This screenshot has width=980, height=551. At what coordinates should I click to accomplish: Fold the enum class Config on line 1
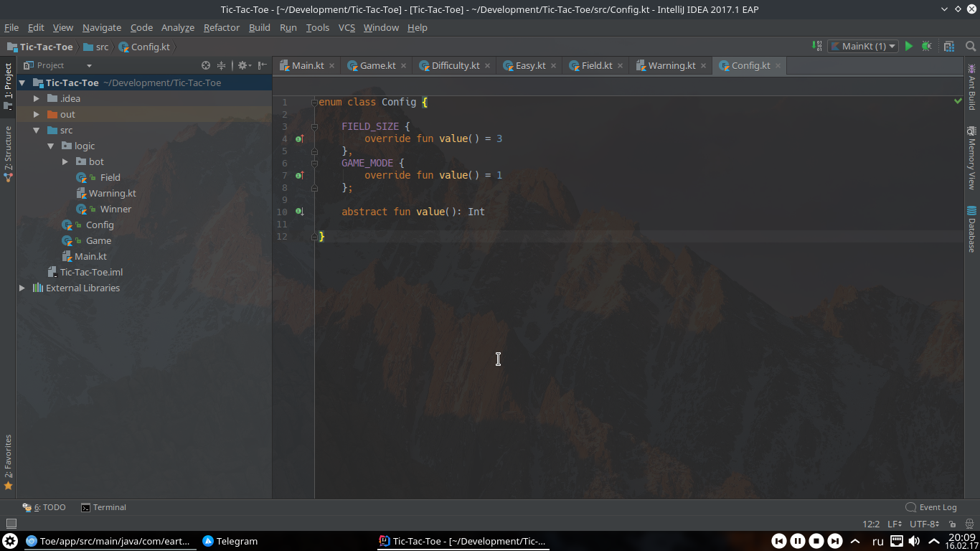314,102
